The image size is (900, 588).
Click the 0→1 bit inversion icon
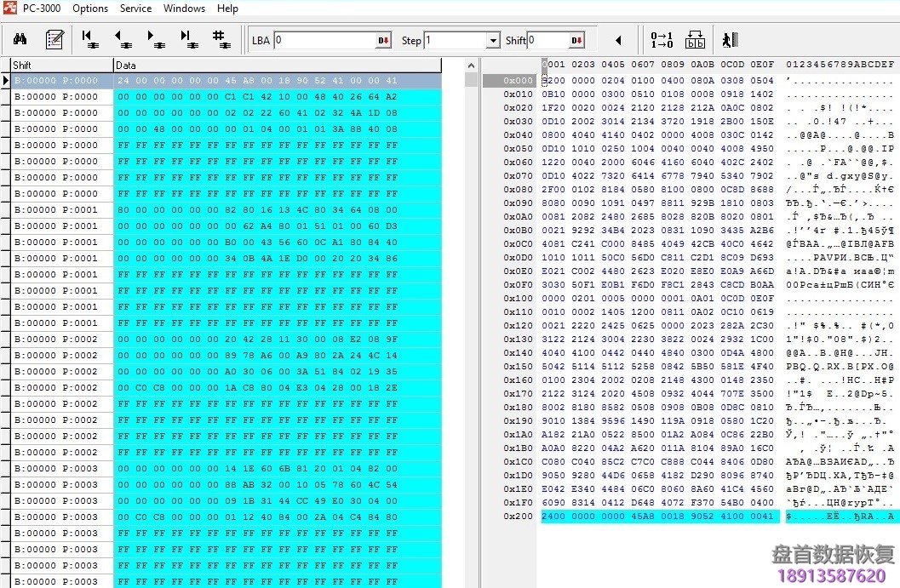click(661, 40)
